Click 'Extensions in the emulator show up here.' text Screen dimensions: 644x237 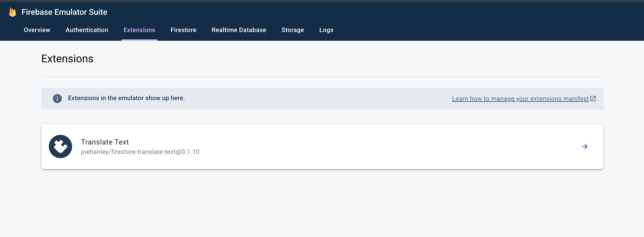coord(126,98)
